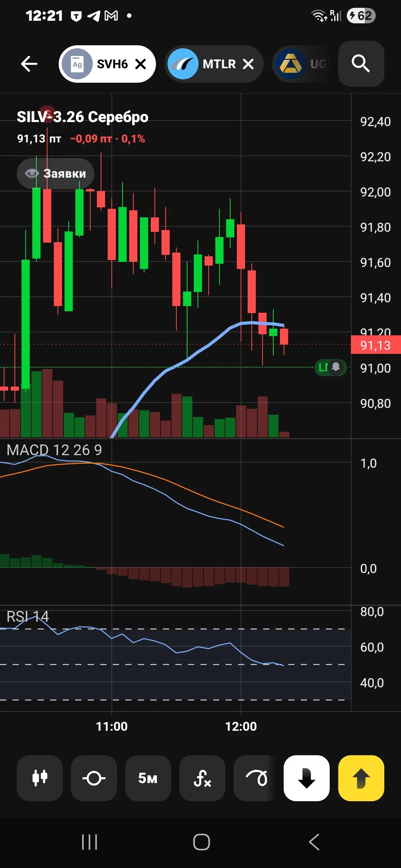Screen dimensions: 401x868
Task: Tap the current price label 91,13 on axis
Action: pos(376,345)
